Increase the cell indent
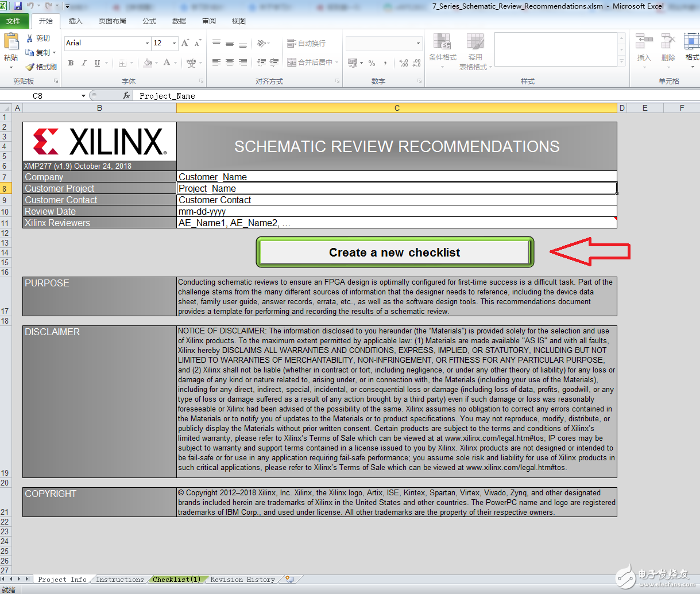 [x=274, y=63]
